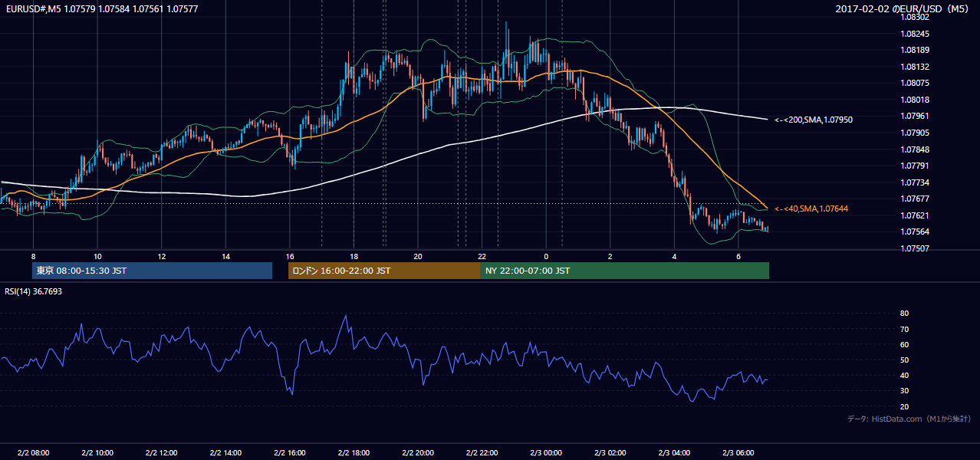Click the RSI(14) 36.7693 indicator label

point(33,291)
